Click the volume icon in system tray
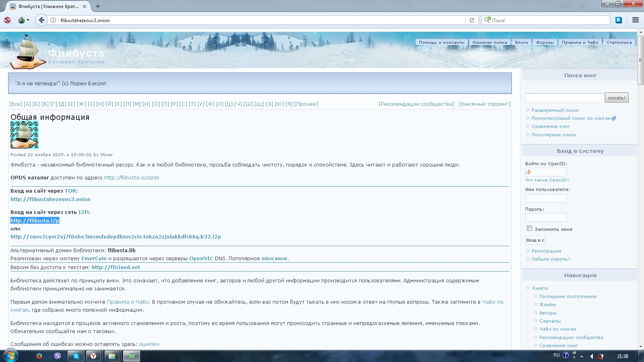Screen dimensions: 644x362 (591, 356)
